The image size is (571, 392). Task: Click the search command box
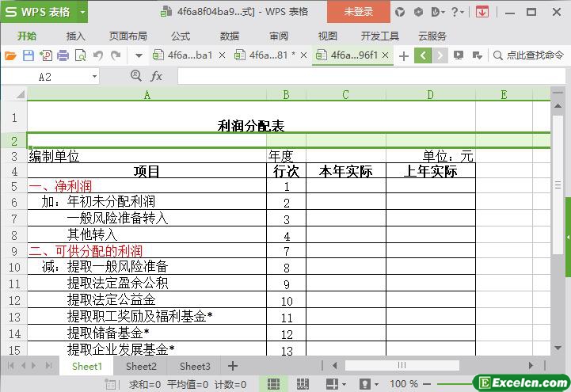[528, 55]
